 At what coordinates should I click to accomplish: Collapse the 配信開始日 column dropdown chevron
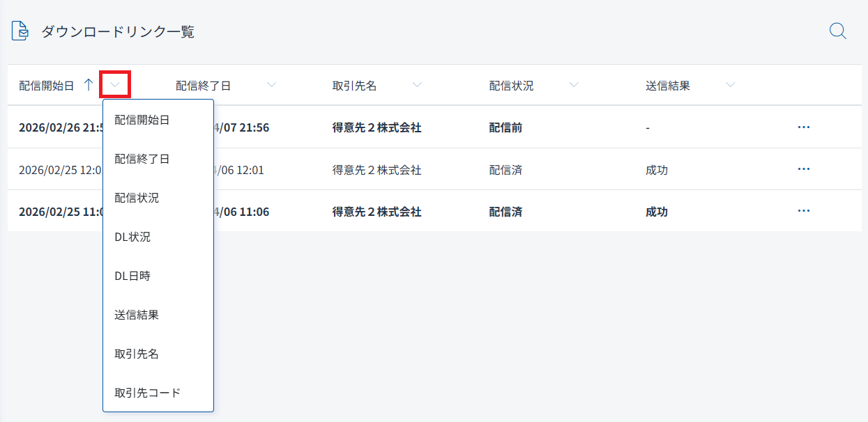point(116,85)
